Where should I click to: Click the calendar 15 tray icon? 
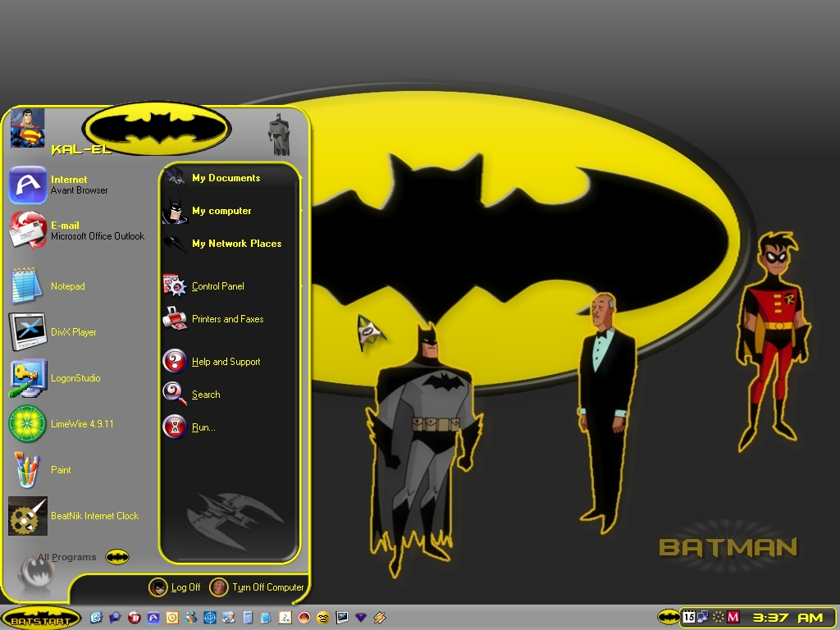[689, 617]
